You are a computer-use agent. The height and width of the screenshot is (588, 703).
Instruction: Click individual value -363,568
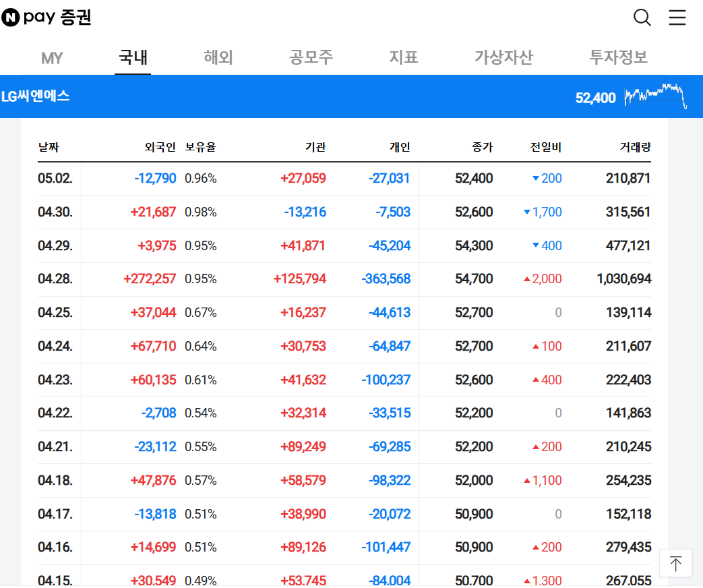tap(386, 279)
